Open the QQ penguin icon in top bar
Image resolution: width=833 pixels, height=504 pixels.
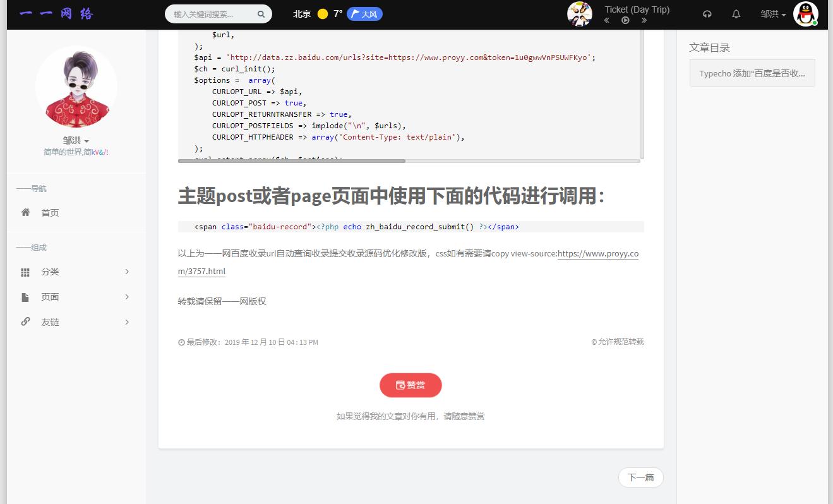[x=806, y=13]
